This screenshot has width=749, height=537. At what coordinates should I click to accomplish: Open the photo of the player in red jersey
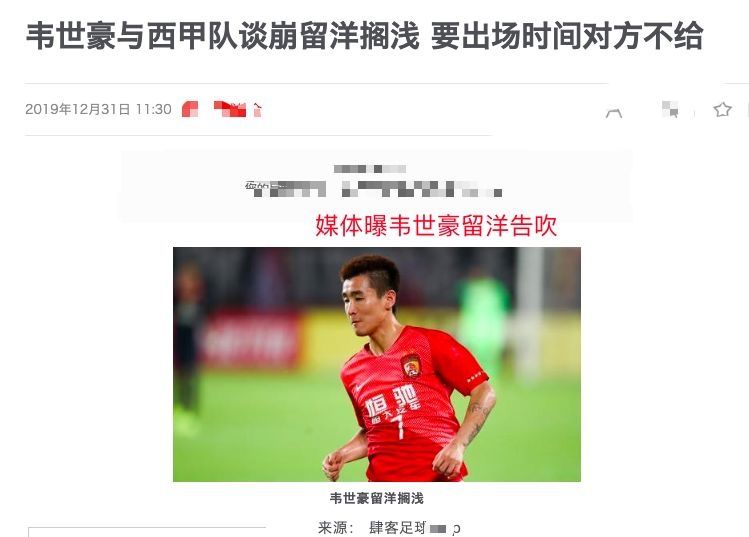pyautogui.click(x=376, y=364)
